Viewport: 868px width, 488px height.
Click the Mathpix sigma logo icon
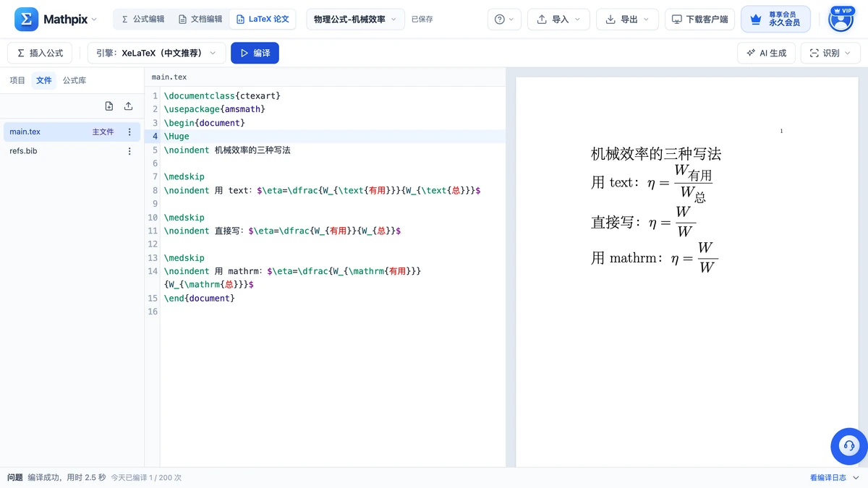point(26,20)
